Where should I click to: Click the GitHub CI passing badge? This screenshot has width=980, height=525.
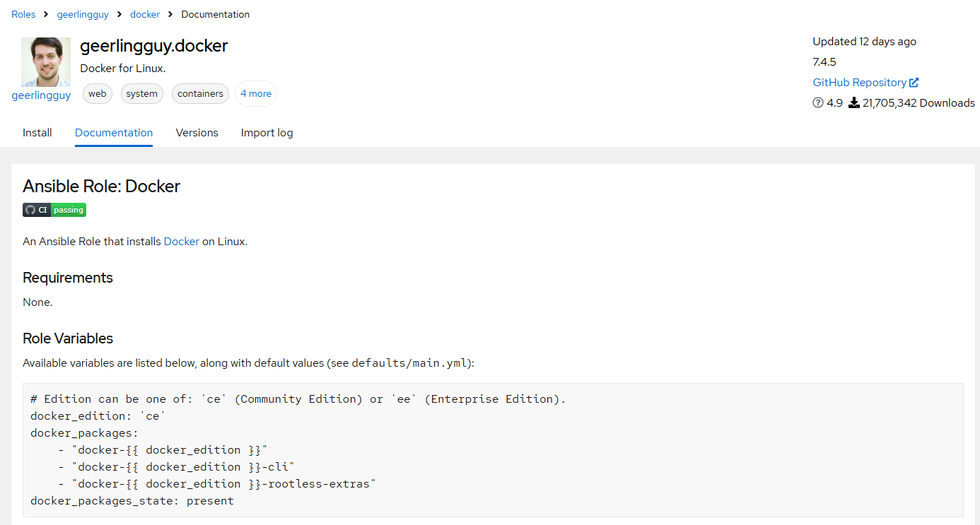click(x=54, y=210)
